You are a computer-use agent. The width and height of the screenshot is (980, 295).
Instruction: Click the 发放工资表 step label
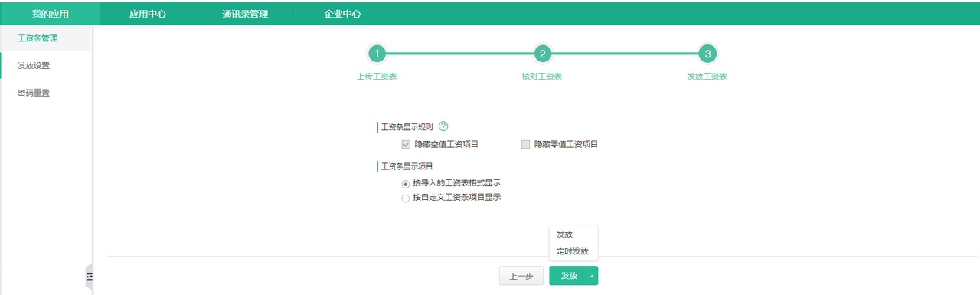tap(707, 77)
